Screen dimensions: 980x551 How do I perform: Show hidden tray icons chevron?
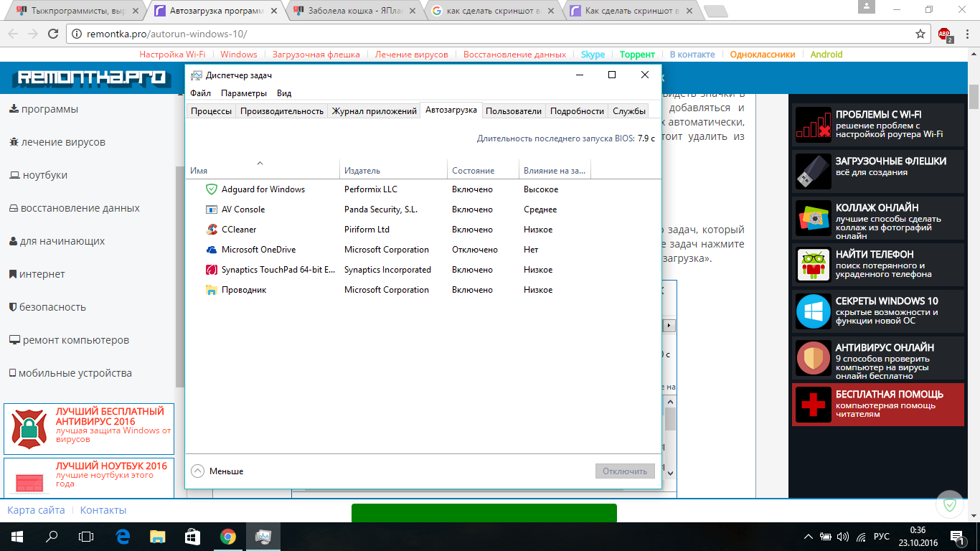click(809, 537)
